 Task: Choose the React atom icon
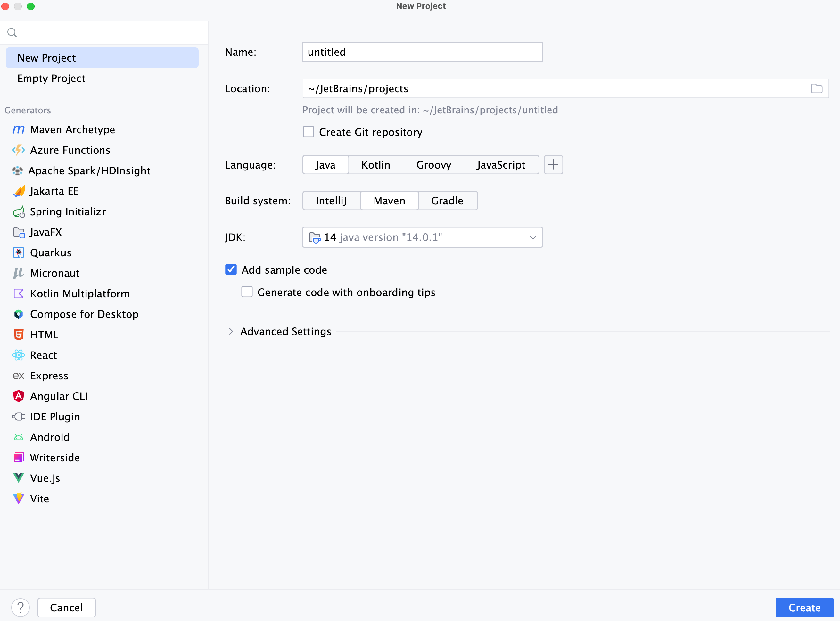pos(18,355)
